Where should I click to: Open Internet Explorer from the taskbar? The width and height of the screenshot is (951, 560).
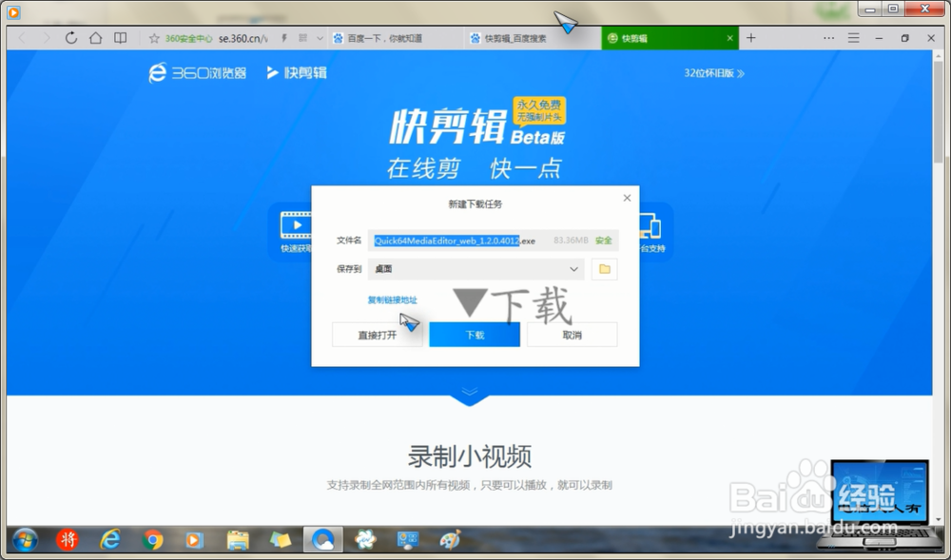coord(109,539)
